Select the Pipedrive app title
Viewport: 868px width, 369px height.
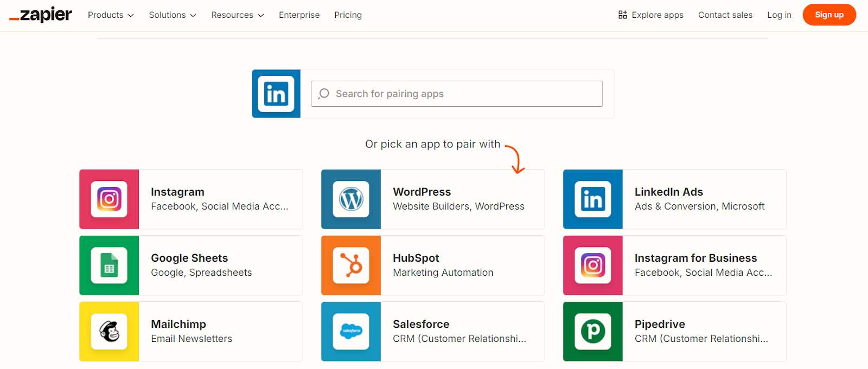660,324
